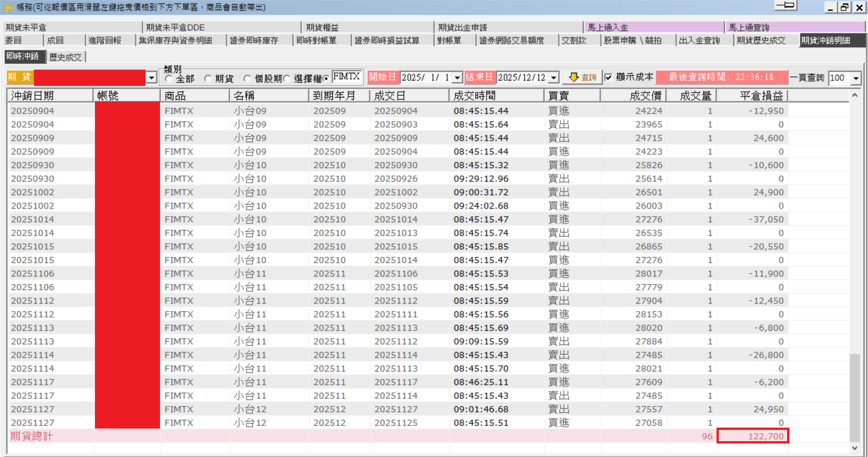Image resolution: width=868 pixels, height=457 pixels.
Task: Sort by the 平倉損益 column header
Action: tap(752, 95)
